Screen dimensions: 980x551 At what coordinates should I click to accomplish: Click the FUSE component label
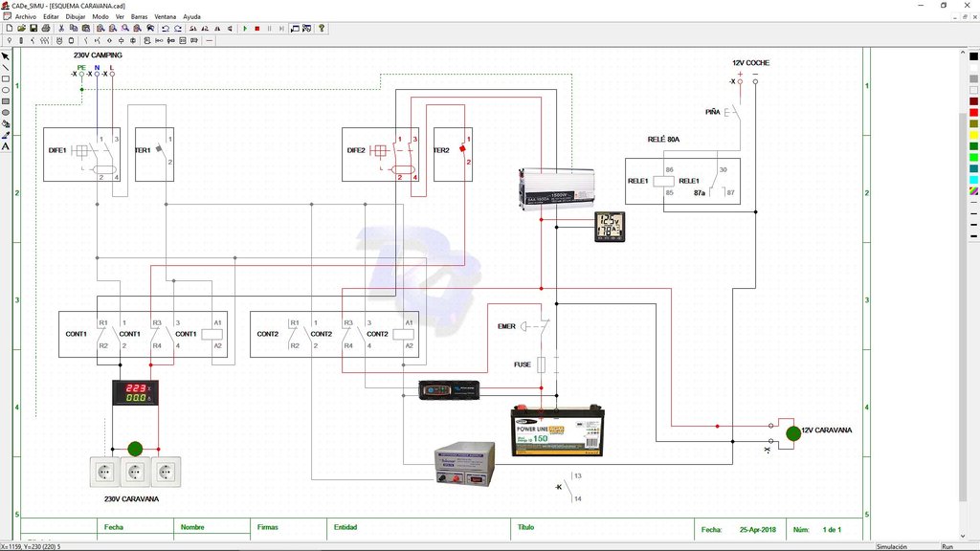pyautogui.click(x=523, y=364)
